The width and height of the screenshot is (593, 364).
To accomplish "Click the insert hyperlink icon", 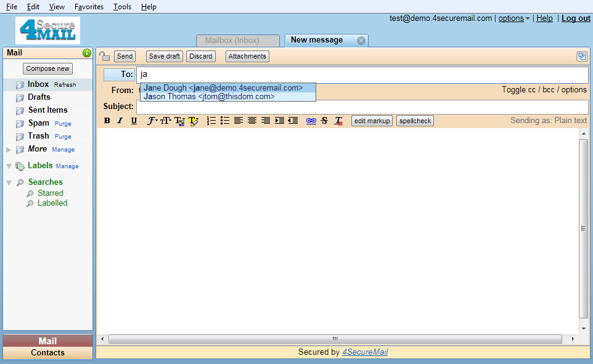I will [311, 121].
